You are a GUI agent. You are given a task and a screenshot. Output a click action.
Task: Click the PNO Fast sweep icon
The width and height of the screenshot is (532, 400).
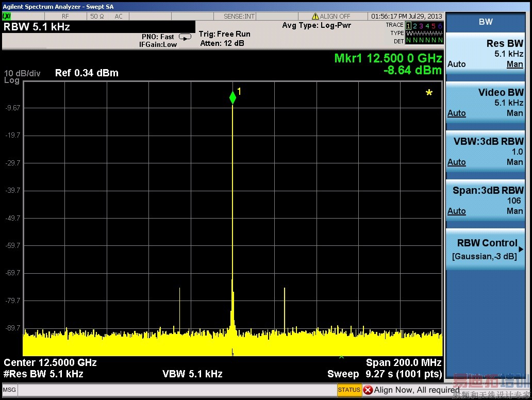click(185, 37)
